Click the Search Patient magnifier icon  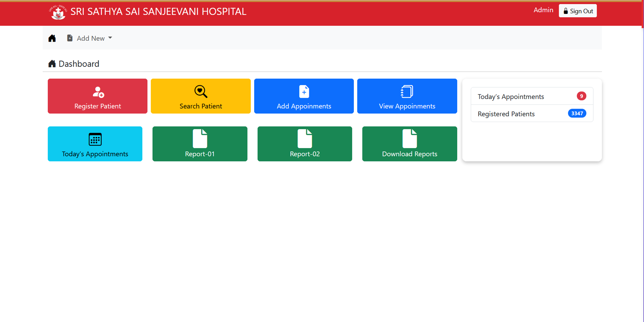pos(201,92)
